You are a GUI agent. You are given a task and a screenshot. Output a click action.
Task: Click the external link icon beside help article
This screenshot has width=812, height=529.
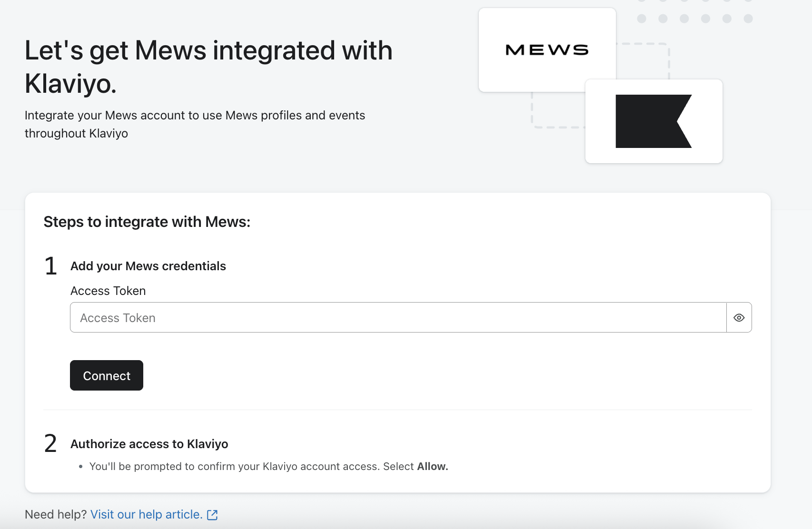(212, 515)
